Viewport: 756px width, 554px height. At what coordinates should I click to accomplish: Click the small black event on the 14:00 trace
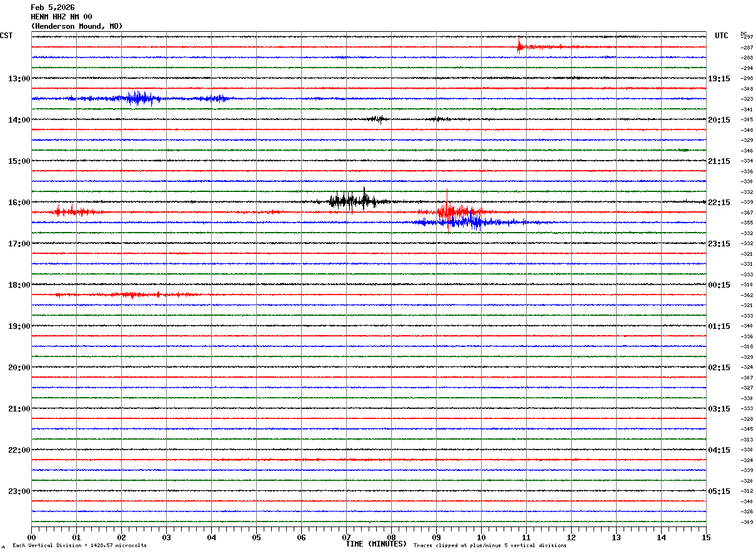[377, 119]
